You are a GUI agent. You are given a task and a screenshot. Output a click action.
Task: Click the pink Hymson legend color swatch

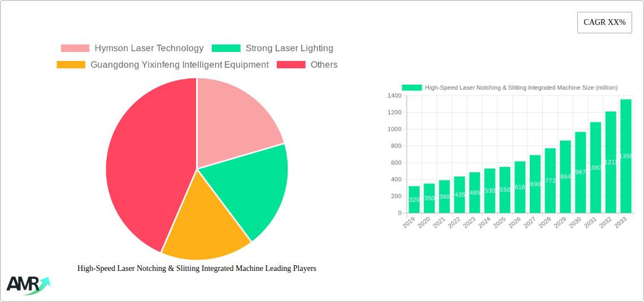75,49
